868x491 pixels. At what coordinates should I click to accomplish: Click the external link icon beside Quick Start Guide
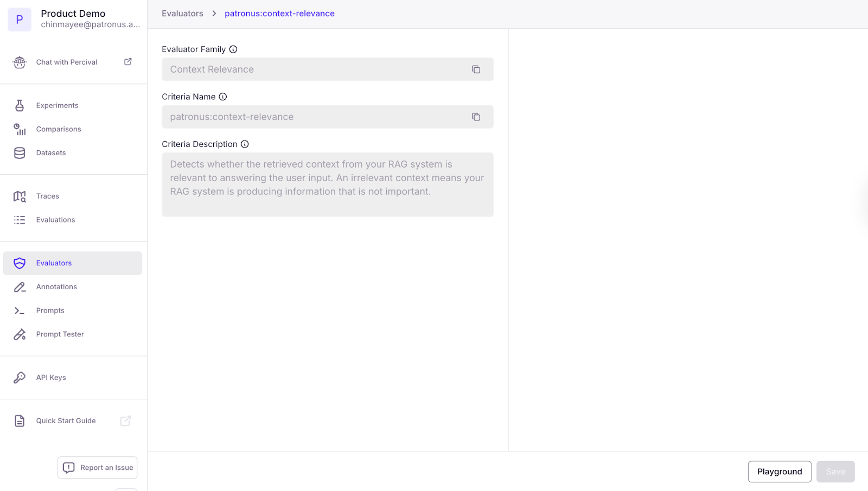125,420
